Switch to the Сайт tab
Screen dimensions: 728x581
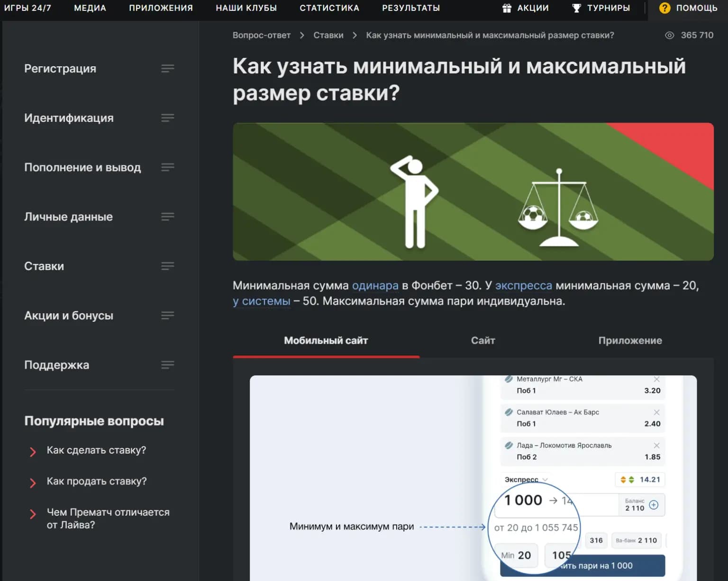[x=483, y=341]
